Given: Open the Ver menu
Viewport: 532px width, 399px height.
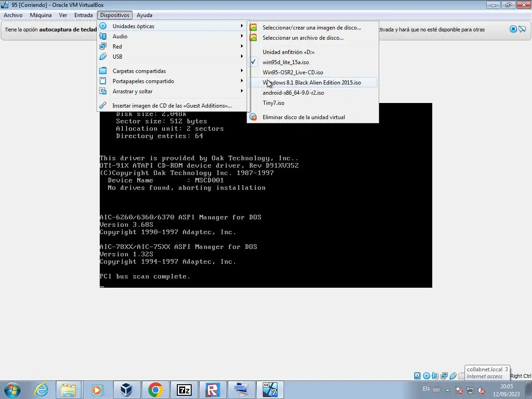Looking at the screenshot, I should click(x=63, y=15).
